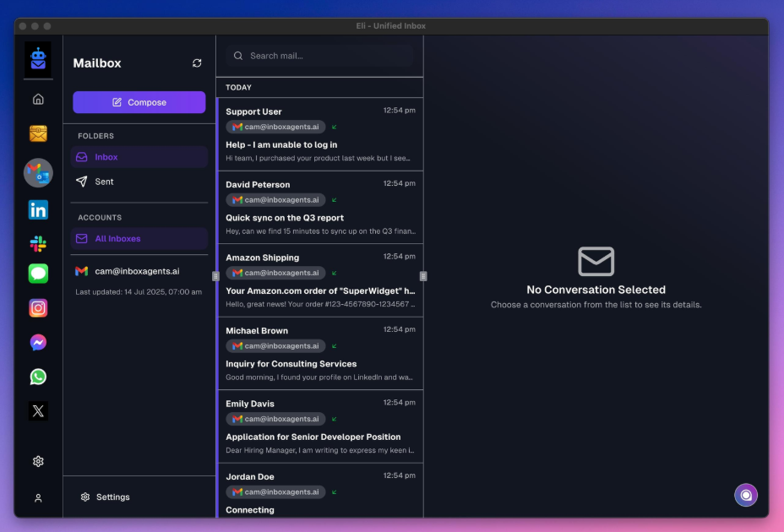Open the Sent folder
784x532 pixels.
pos(139,182)
